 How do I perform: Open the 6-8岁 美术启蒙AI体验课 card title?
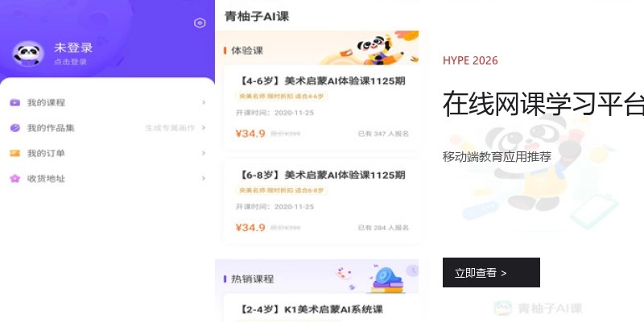point(321,175)
